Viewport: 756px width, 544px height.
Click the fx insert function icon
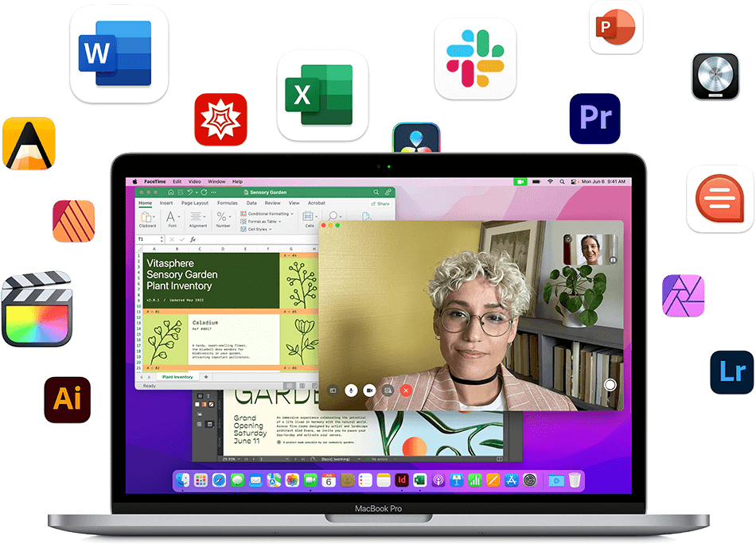(193, 239)
